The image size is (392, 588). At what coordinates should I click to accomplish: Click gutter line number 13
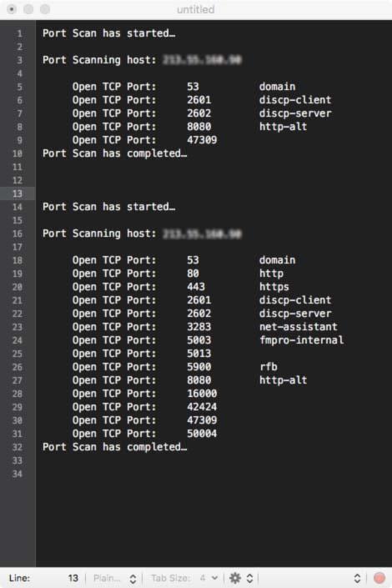pos(18,193)
